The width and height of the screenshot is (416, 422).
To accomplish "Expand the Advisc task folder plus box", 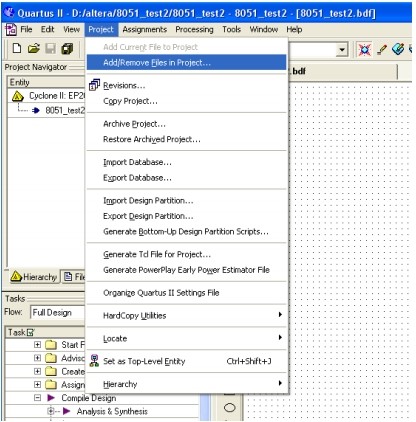I will click(x=37, y=358).
